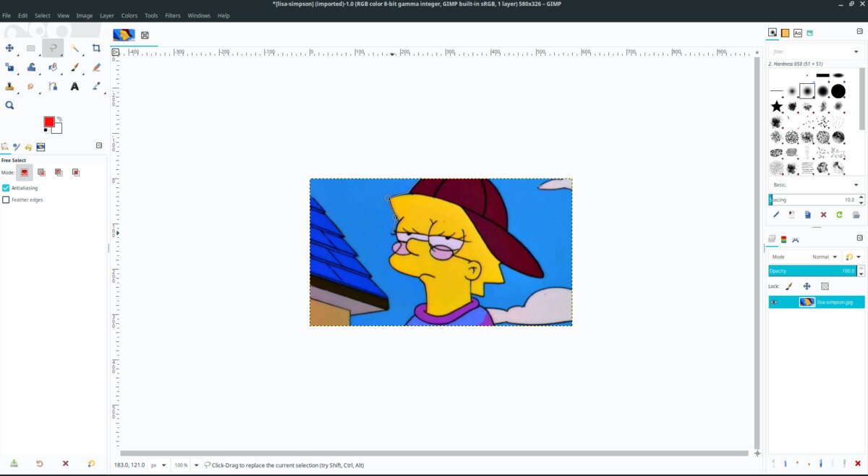Open the Filters menu

(x=173, y=15)
